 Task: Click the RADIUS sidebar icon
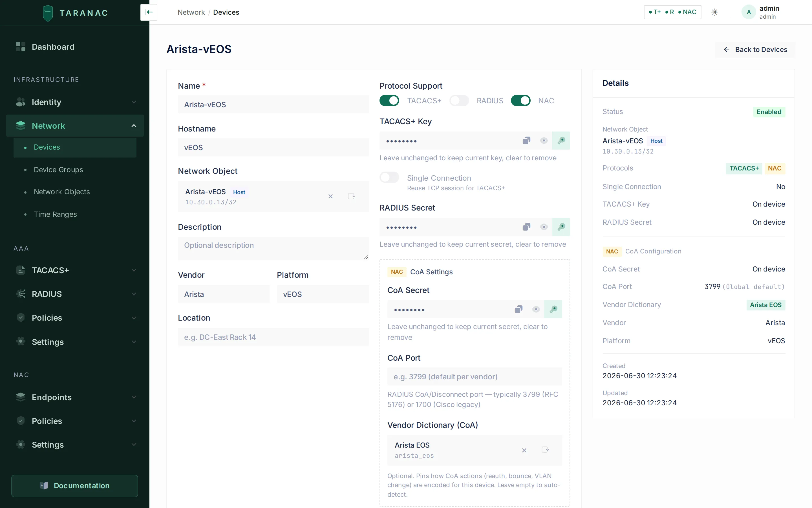21,294
